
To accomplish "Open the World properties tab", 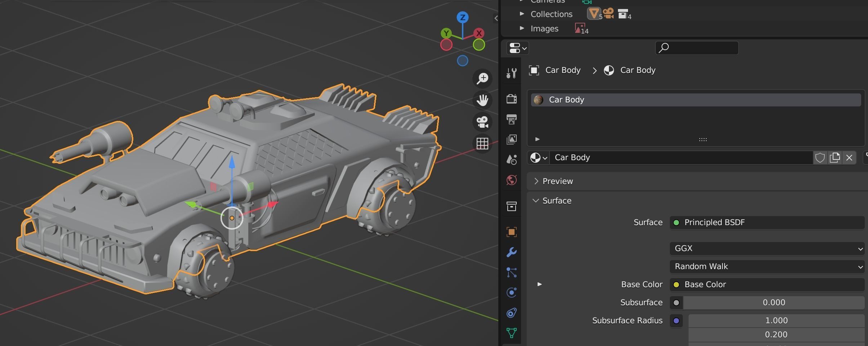I will tap(511, 180).
